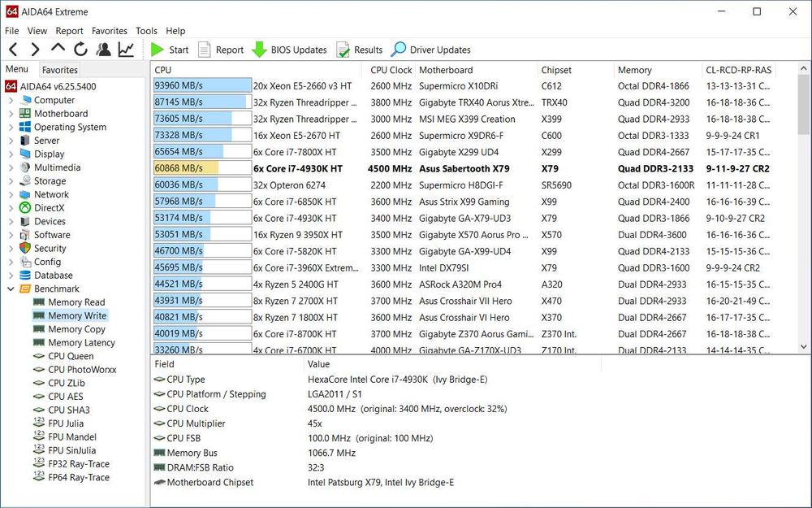This screenshot has width=812, height=508.
Task: Start the benchmark with the green Start button
Action: [x=170, y=50]
